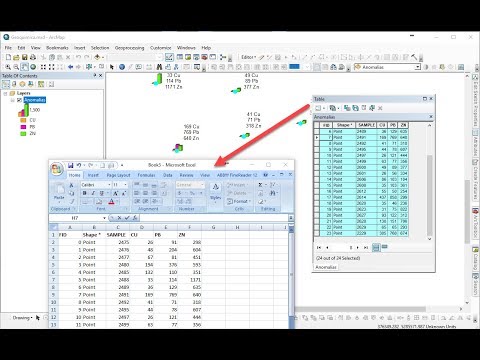Click Show selected records button in Table
480x360 pixels.
pos(384,247)
